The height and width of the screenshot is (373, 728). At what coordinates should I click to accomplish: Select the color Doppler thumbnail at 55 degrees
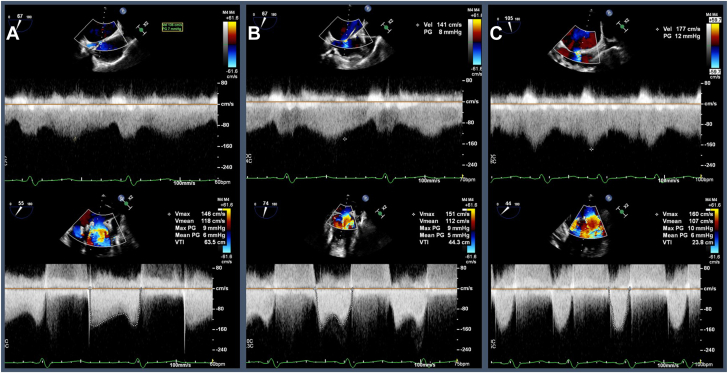(99, 229)
